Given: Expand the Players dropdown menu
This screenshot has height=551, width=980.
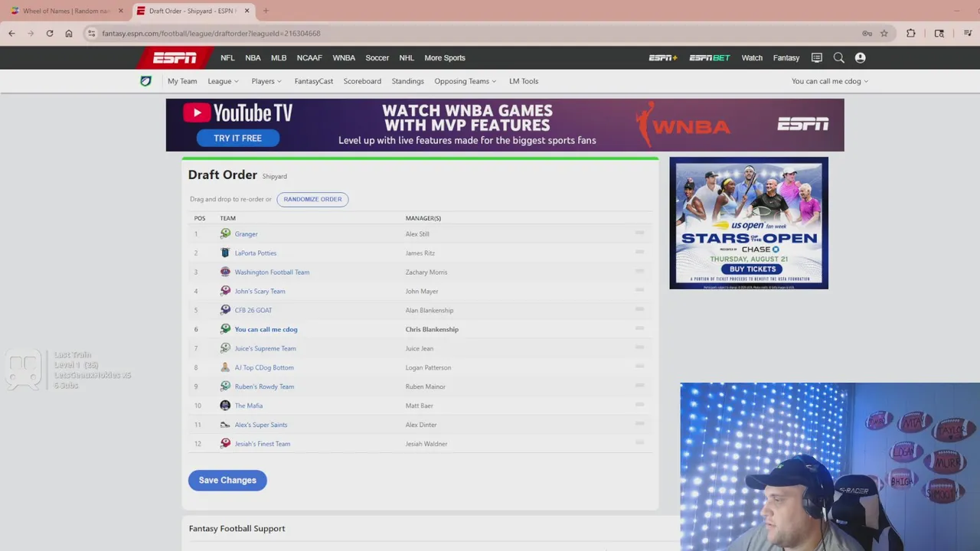Looking at the screenshot, I should click(x=266, y=81).
